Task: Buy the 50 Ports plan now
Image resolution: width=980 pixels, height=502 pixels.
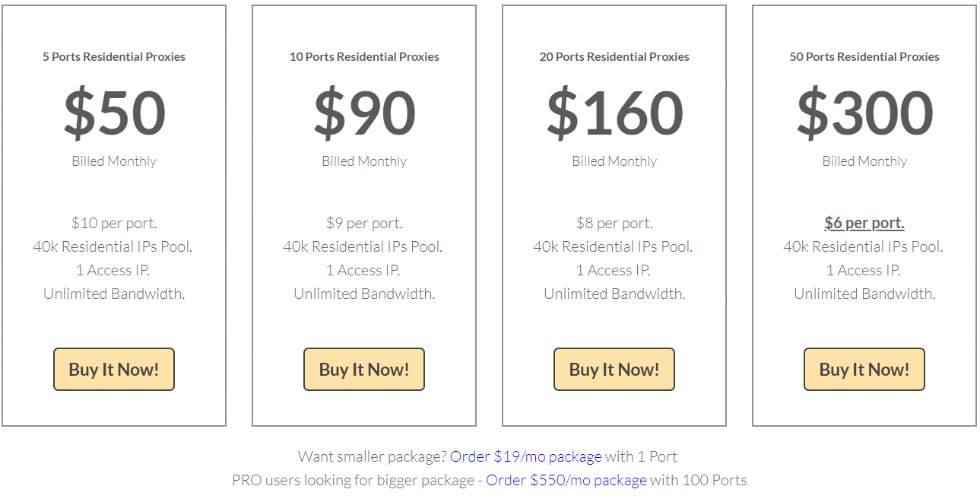Action: tap(864, 370)
